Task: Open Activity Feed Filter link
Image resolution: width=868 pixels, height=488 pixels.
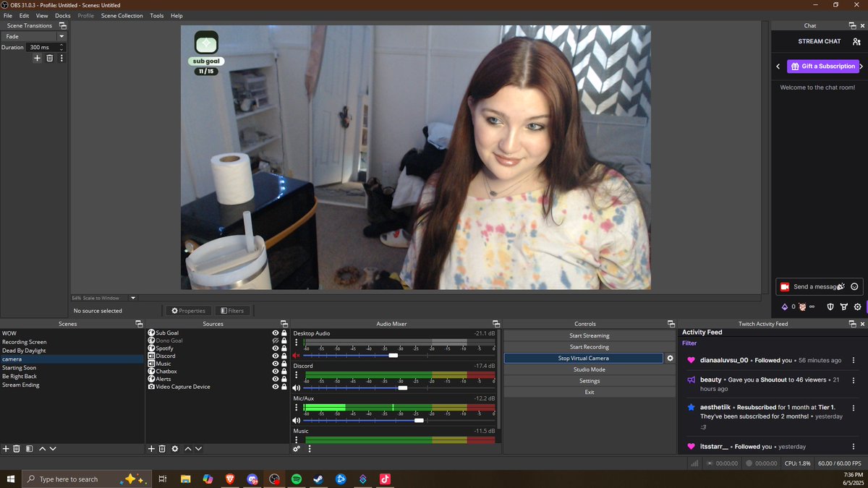Action: (x=689, y=343)
